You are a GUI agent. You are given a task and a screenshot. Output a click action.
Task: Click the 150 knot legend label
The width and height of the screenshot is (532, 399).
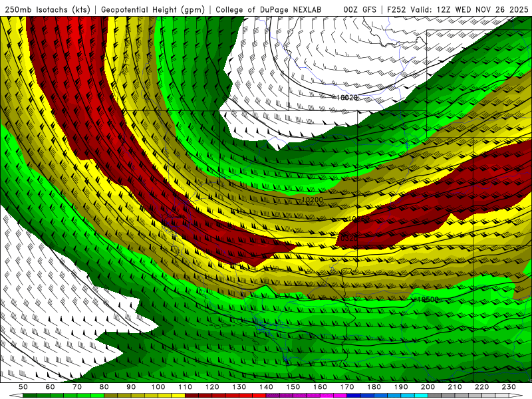(x=293, y=387)
